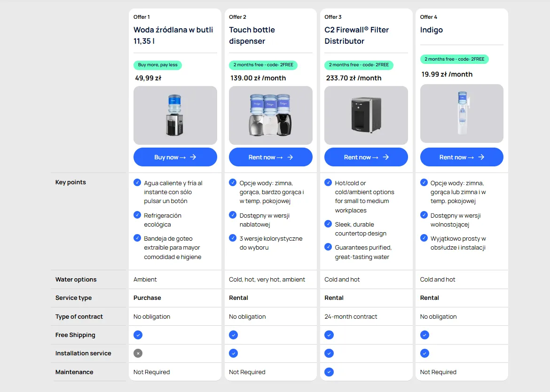The height and width of the screenshot is (392, 550).
Task: Click the 'Buy more, pay less' badge
Action: pyautogui.click(x=157, y=65)
